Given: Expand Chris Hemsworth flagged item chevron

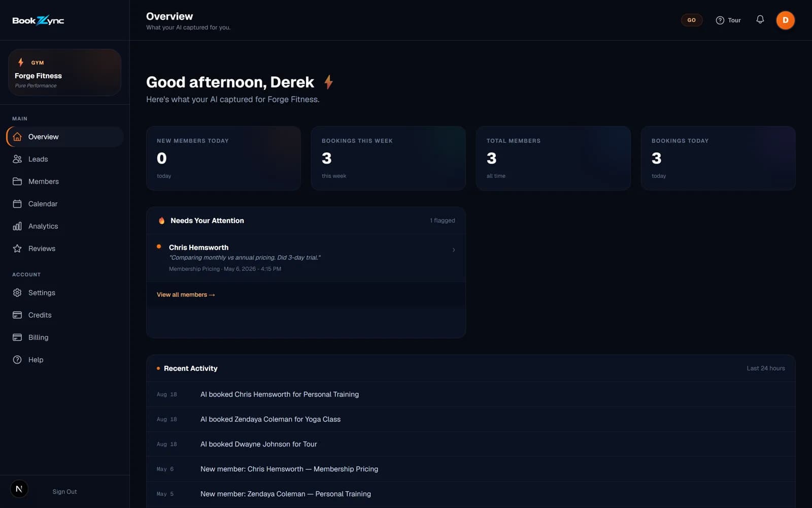Looking at the screenshot, I should [453, 250].
